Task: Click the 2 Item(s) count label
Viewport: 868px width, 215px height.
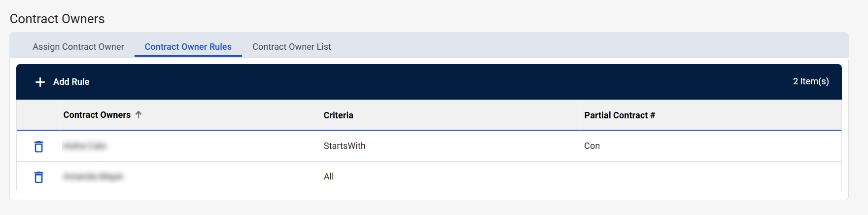Action: coord(811,81)
